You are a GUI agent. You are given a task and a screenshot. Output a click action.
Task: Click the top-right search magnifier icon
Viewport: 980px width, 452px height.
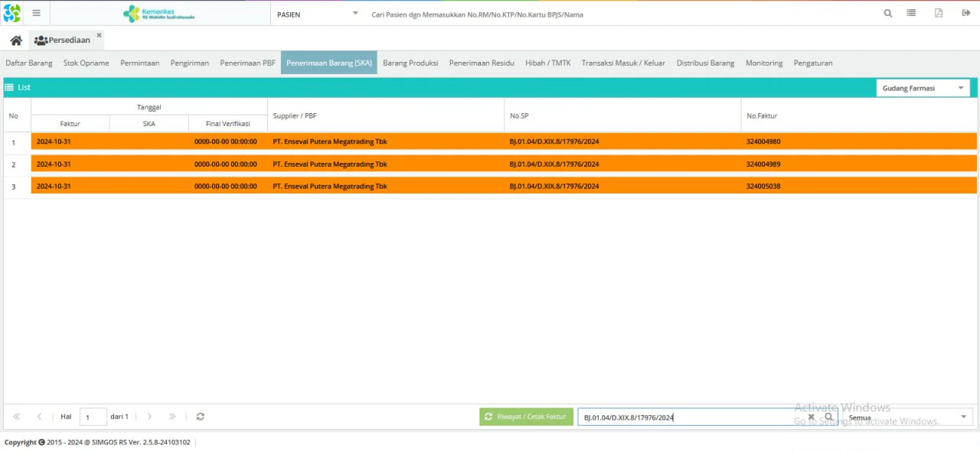click(888, 13)
